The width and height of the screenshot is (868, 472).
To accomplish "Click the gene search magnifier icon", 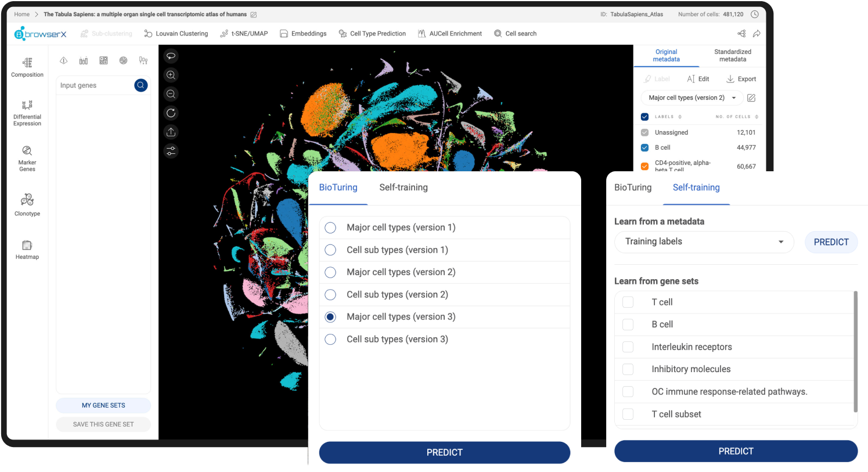I will click(x=141, y=85).
